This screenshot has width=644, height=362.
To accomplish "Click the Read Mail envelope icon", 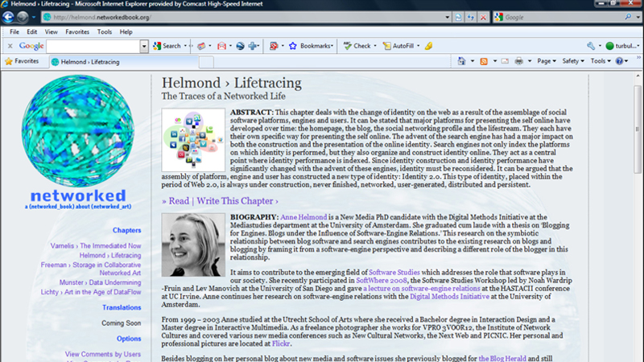I will pos(505,61).
